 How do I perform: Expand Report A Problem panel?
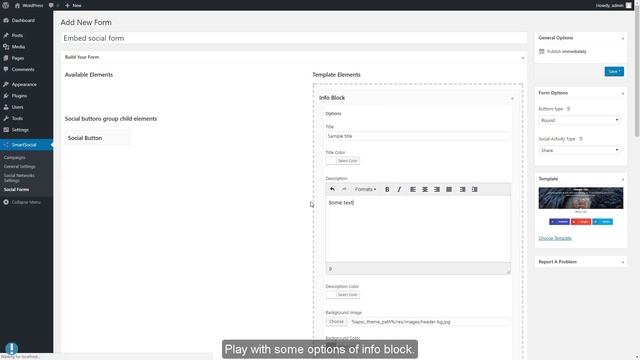623,262
